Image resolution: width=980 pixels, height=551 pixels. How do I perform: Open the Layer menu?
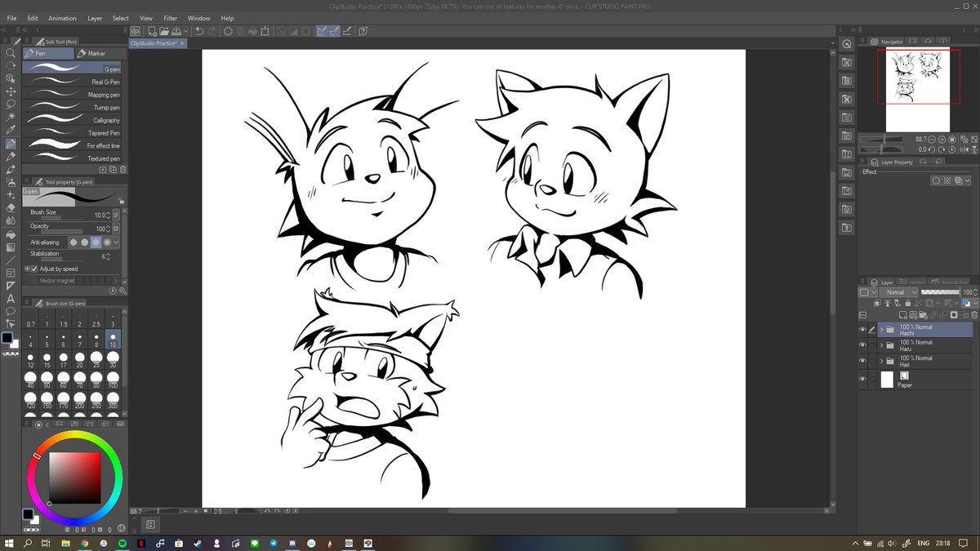[x=95, y=18]
